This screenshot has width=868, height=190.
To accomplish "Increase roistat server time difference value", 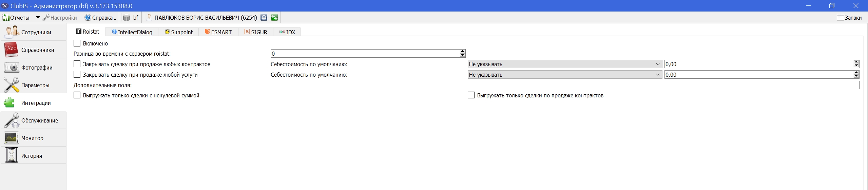I will [462, 52].
